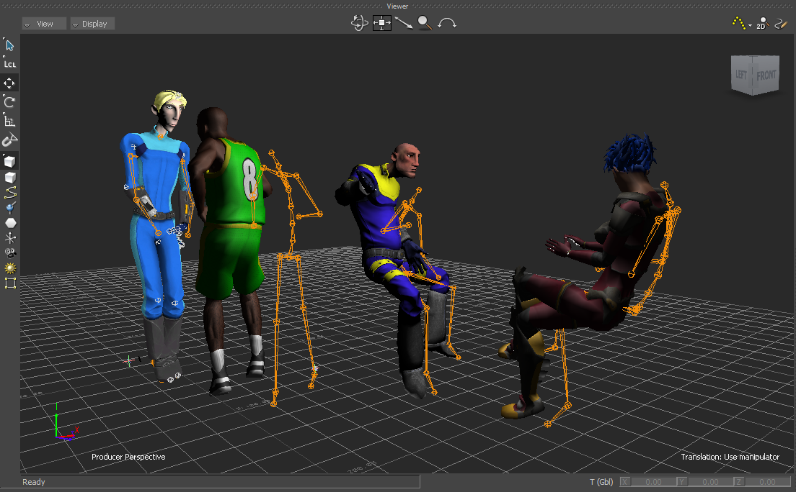Toggle the LCL reference mode
796x492 pixels.
coord(10,63)
